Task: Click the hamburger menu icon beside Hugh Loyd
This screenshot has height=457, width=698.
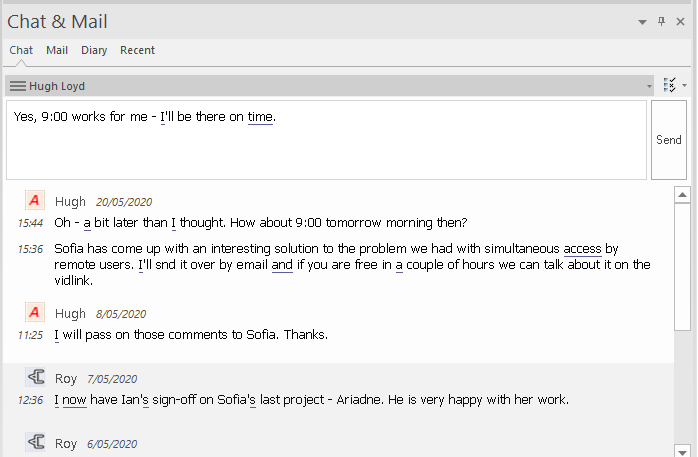Action: pos(17,87)
